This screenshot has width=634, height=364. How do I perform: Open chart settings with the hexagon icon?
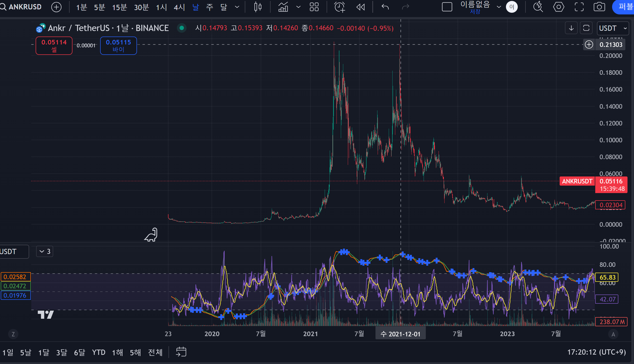click(x=558, y=7)
